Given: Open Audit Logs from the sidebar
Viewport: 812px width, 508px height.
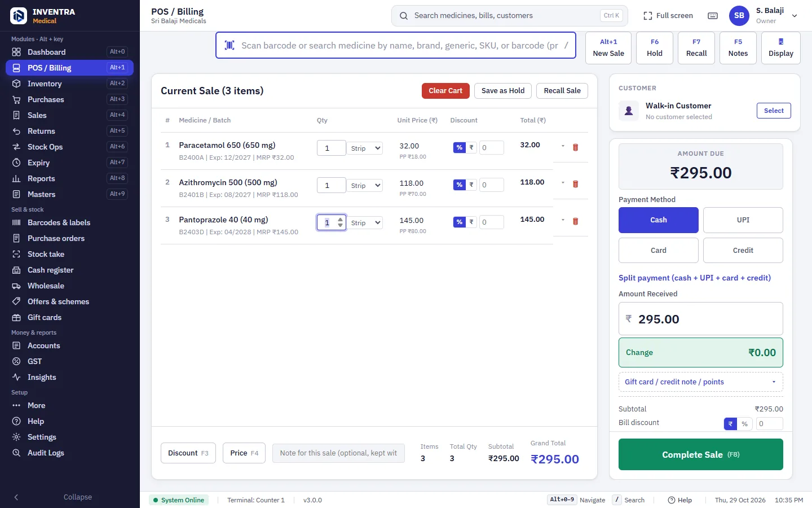Looking at the screenshot, I should coord(70,453).
